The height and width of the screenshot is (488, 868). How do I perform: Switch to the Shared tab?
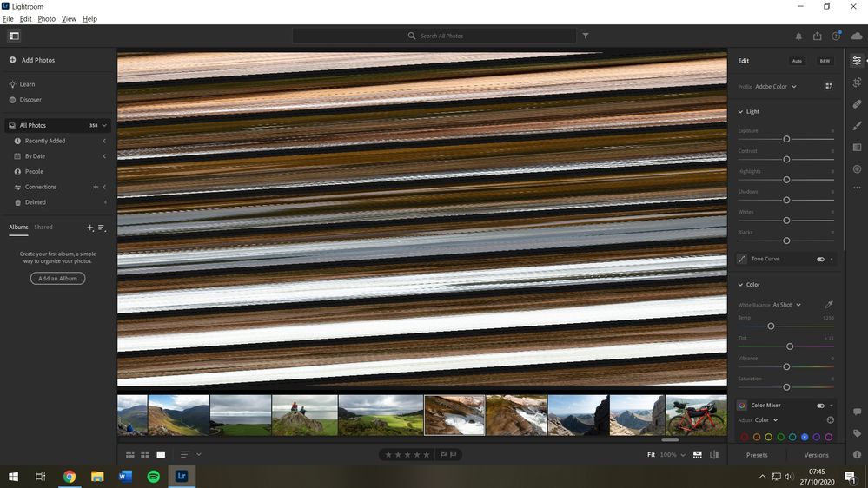[43, 227]
